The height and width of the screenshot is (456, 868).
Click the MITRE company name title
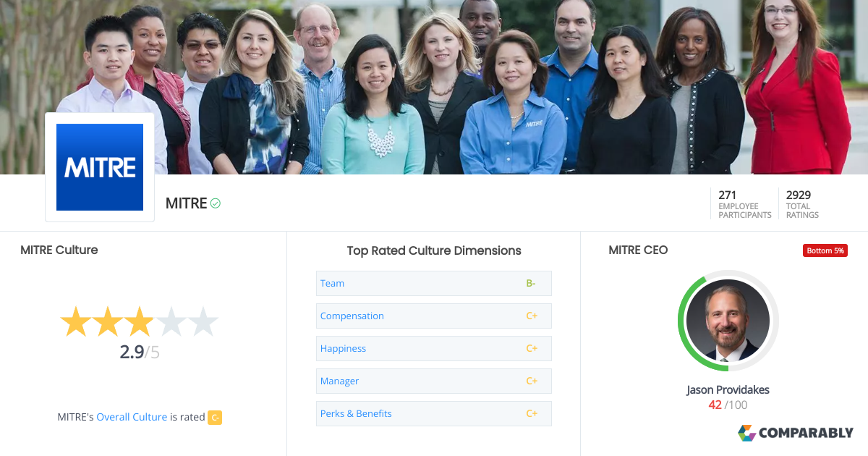coord(187,203)
